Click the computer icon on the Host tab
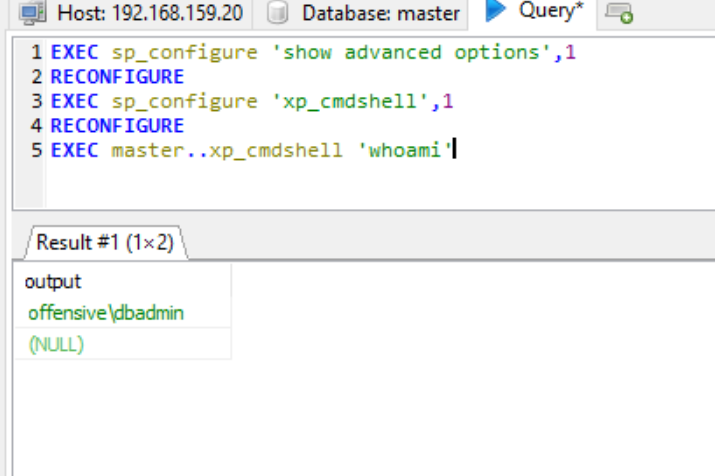This screenshot has height=476, width=715. [x=32, y=14]
